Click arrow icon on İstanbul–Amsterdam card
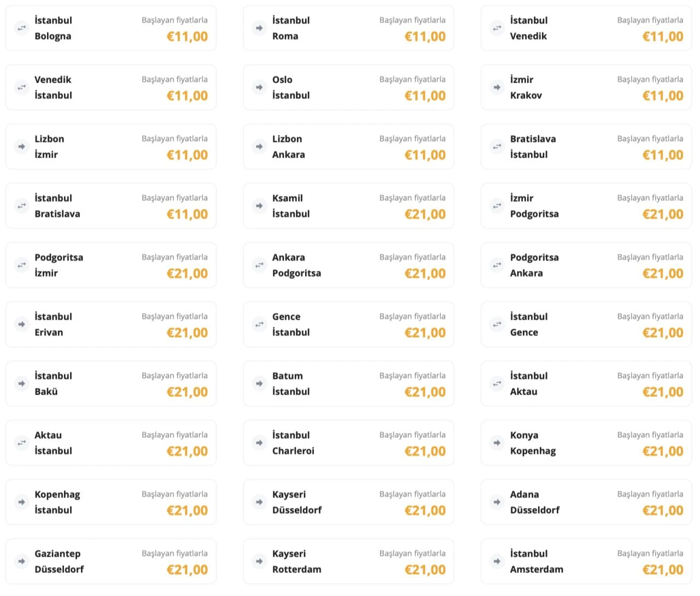The width and height of the screenshot is (700, 596). pos(497,561)
